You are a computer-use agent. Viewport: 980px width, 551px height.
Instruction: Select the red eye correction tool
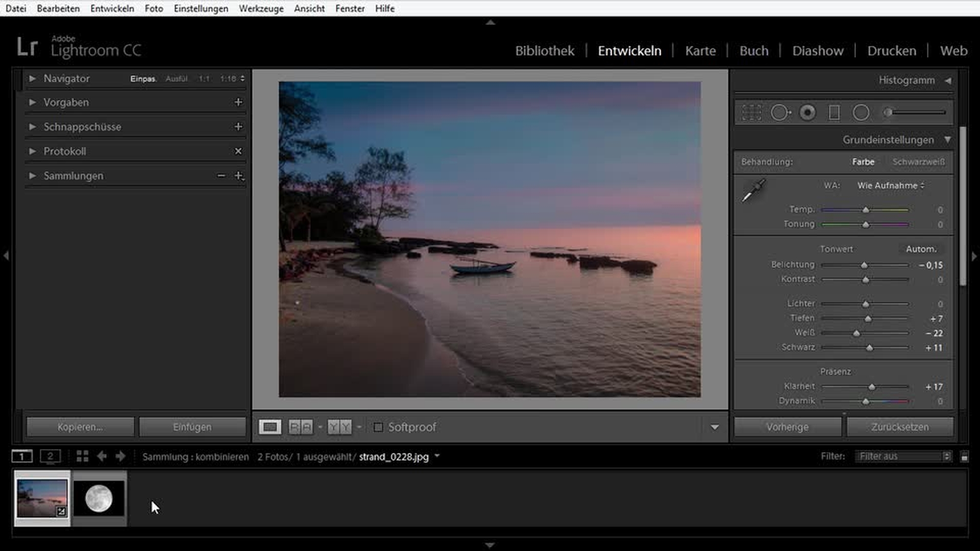coord(807,112)
